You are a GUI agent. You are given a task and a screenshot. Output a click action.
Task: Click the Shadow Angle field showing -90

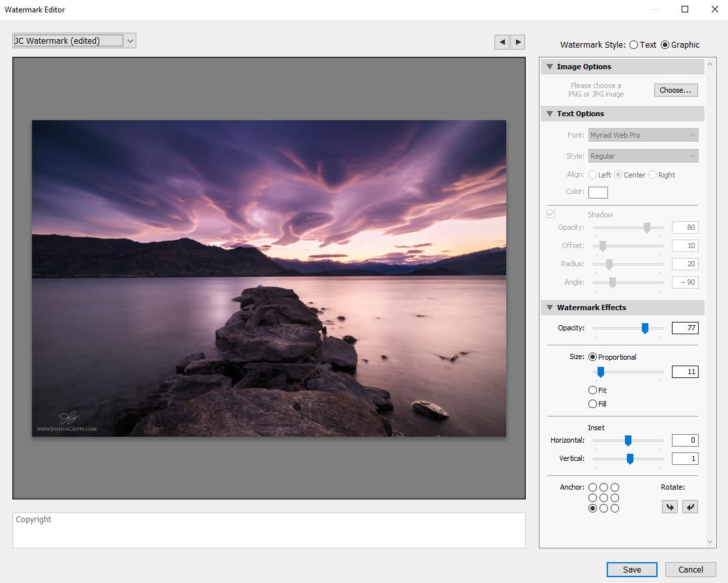click(x=685, y=282)
